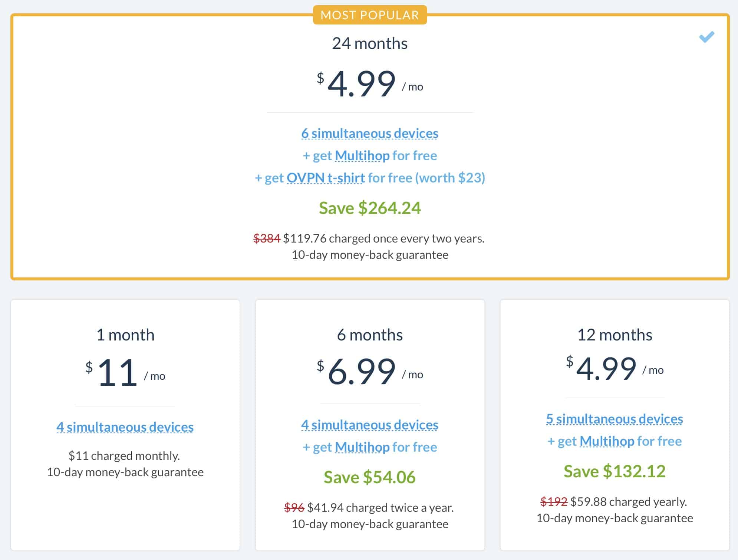This screenshot has width=738, height=560.
Task: Click the MOST POPULAR badge
Action: pyautogui.click(x=370, y=15)
